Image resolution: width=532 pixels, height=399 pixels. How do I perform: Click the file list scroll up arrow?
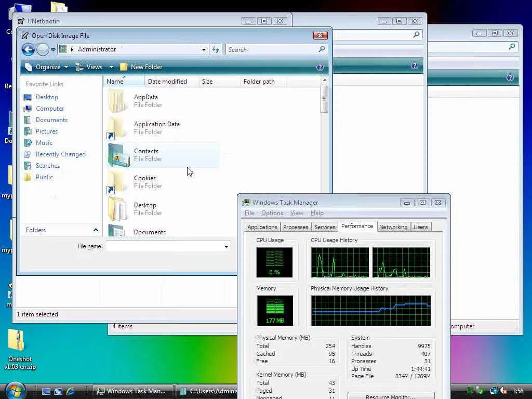point(324,80)
